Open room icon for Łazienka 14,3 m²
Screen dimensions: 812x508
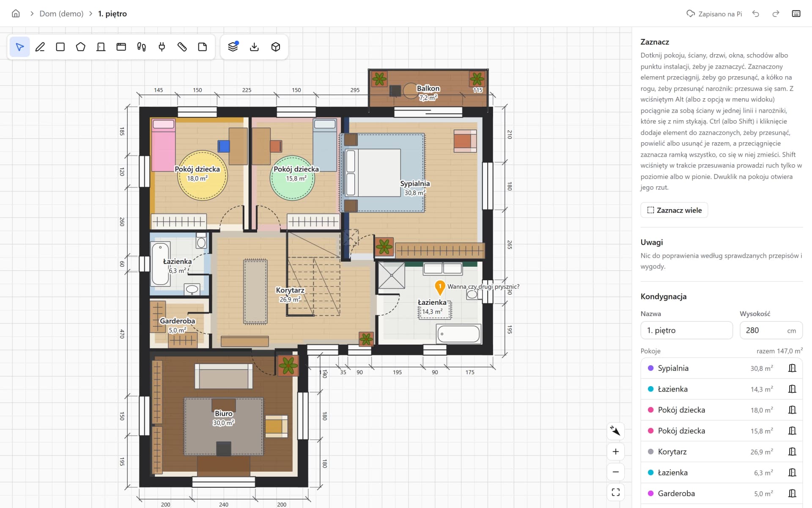pyautogui.click(x=792, y=389)
